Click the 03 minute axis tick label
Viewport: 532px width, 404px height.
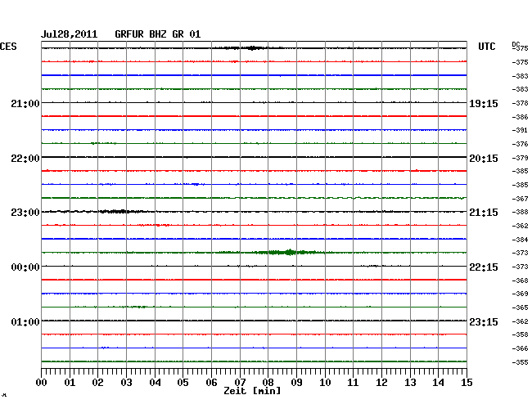[x=126, y=383]
